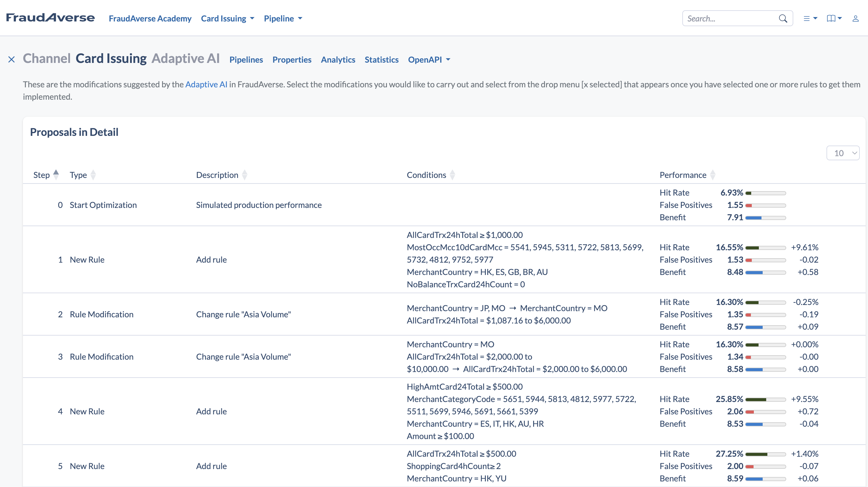
Task: Click the Step 0 Hit Rate 6.93% bar
Action: pyautogui.click(x=766, y=193)
